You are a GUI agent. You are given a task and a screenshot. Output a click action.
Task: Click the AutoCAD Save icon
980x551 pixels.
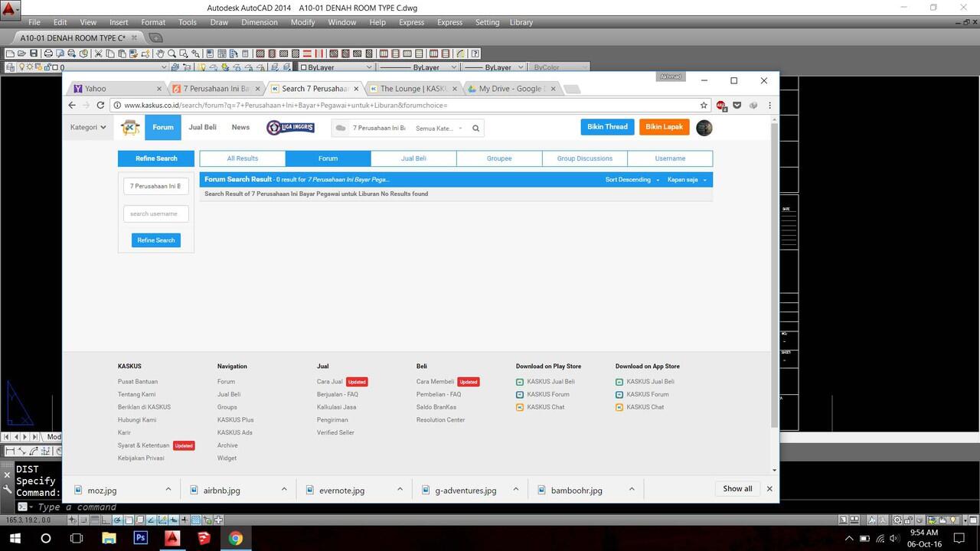point(34,54)
